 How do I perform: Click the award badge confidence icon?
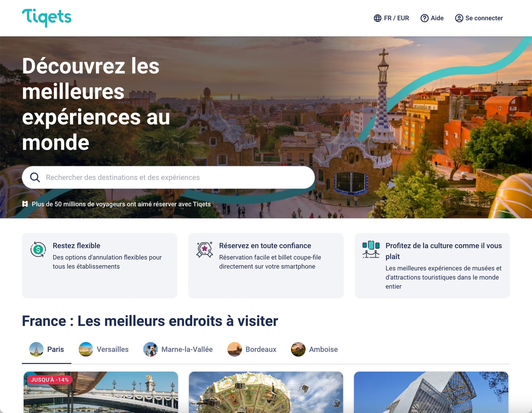[x=205, y=249]
